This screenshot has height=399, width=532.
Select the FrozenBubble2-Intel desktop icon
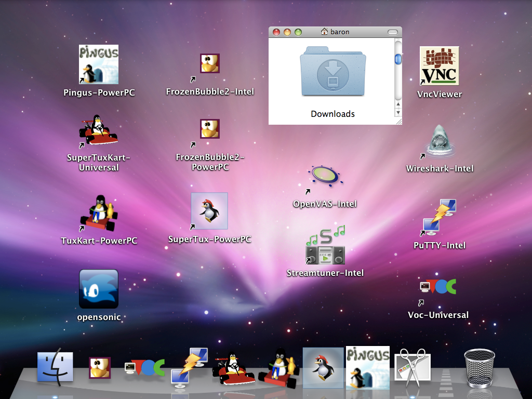(210, 63)
